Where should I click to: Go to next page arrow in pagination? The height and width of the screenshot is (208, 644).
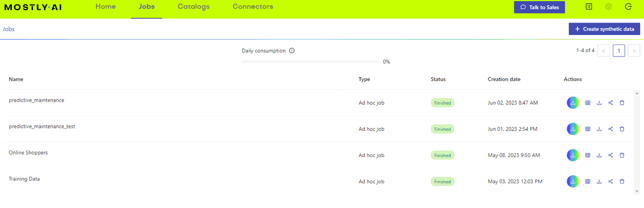634,51
